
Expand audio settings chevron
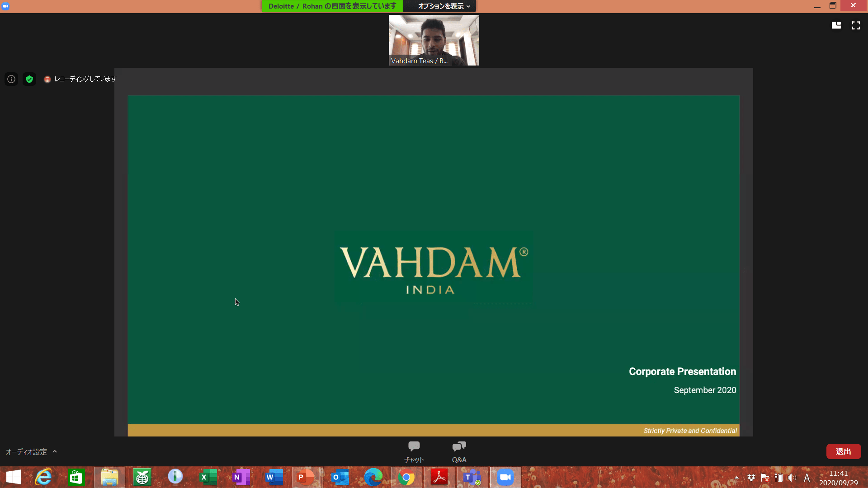click(x=55, y=451)
